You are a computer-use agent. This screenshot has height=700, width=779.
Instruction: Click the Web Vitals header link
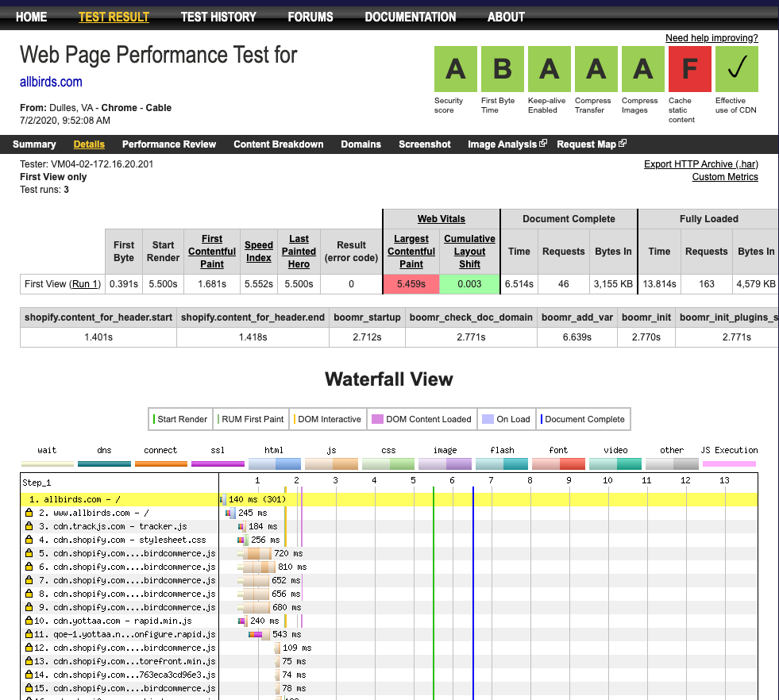[x=442, y=218]
